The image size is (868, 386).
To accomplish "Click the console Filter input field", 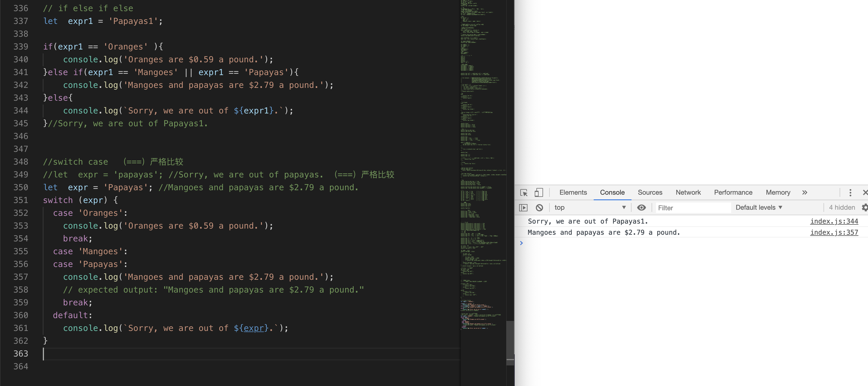I will [692, 208].
